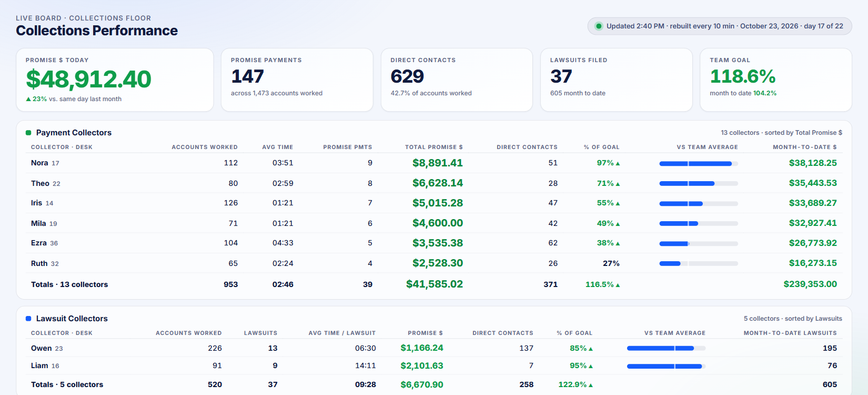
Task: Click the Lawsuits Filed value 37
Action: (561, 77)
